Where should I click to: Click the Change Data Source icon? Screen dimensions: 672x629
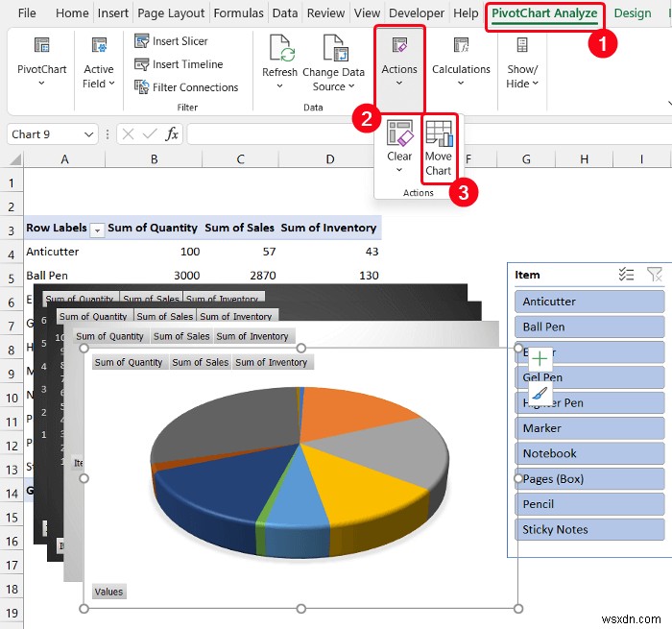(335, 48)
